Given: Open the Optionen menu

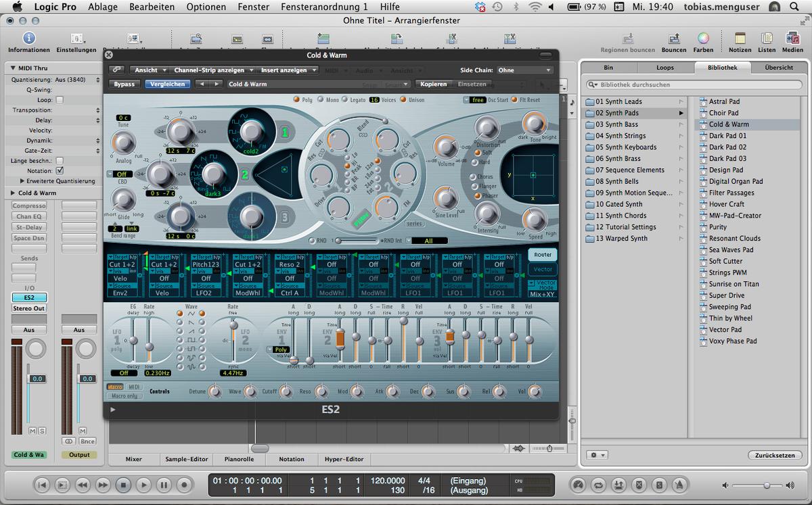Looking at the screenshot, I should (206, 7).
